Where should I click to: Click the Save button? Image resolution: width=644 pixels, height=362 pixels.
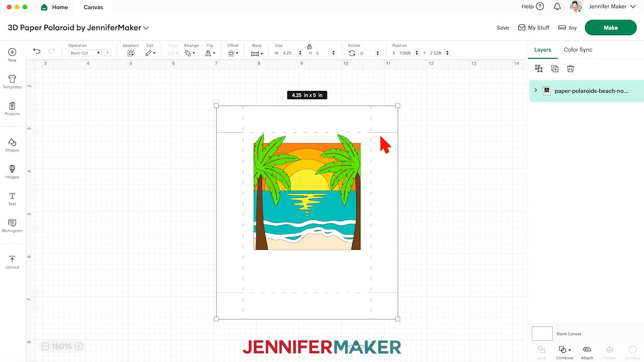(503, 28)
